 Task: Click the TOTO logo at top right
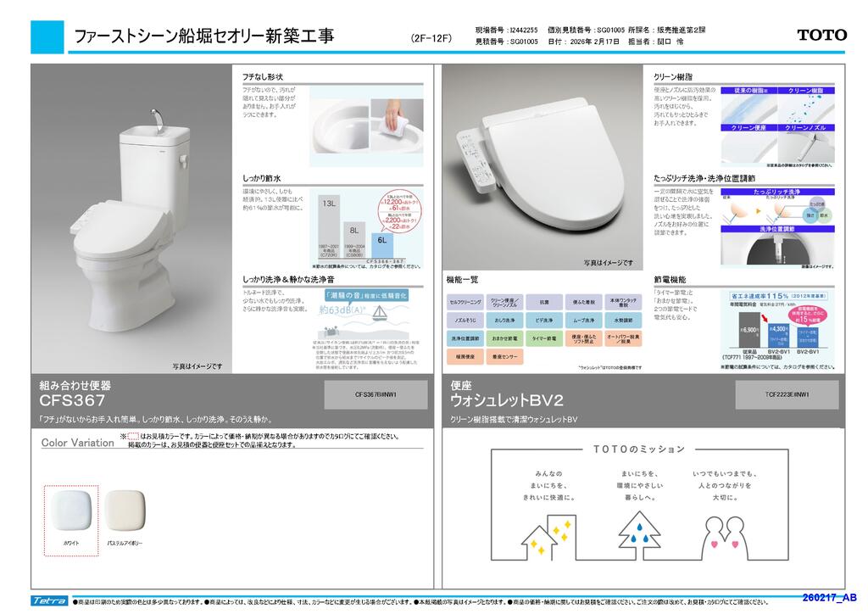821,35
